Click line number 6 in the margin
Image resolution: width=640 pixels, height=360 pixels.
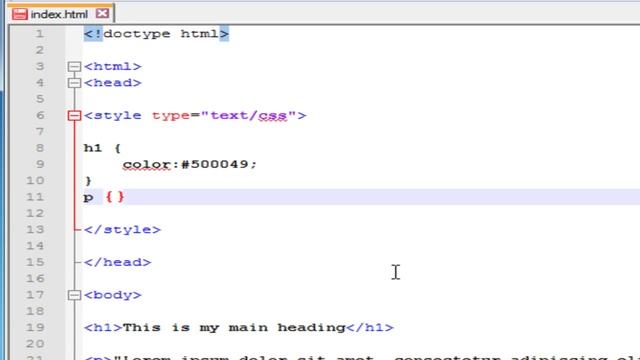40,116
